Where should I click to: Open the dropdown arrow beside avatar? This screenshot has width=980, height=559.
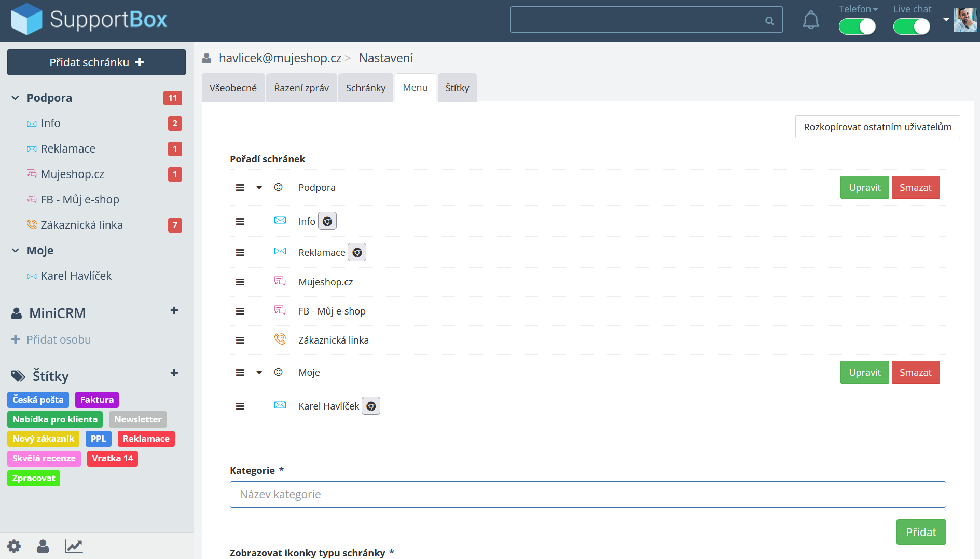[946, 20]
